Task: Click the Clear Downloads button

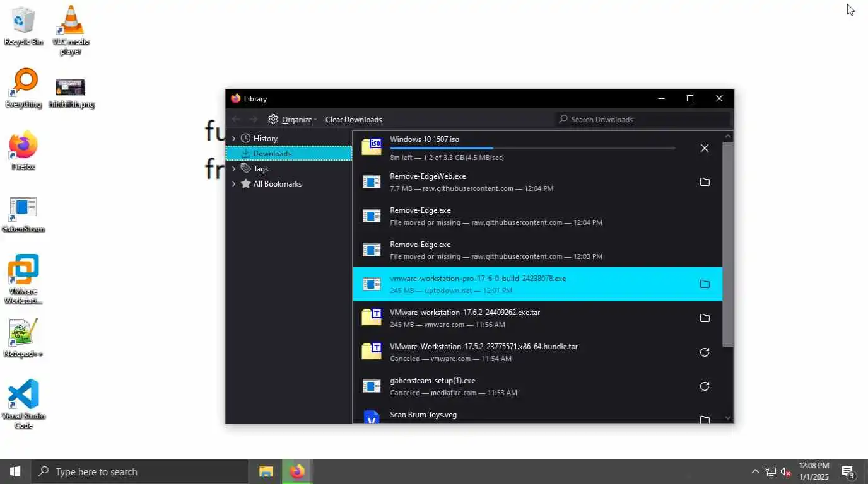Action: click(353, 119)
